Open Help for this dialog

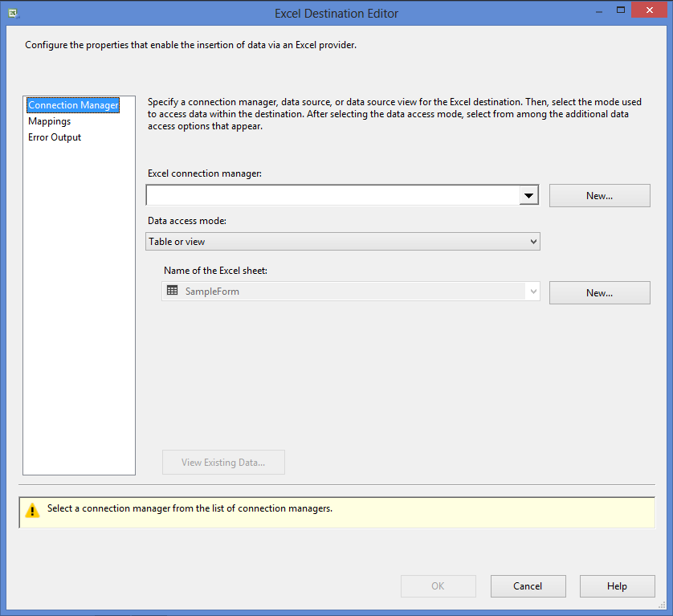618,586
